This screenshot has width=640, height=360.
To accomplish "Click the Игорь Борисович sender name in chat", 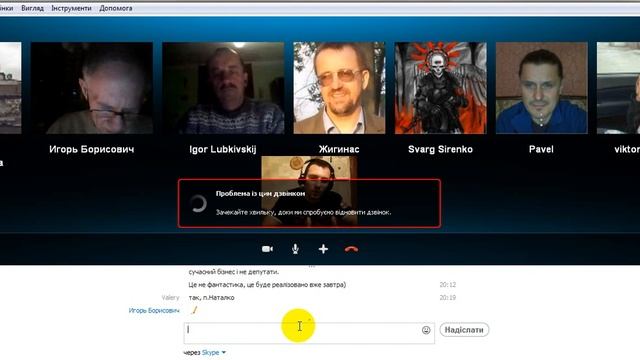I will point(154,311).
